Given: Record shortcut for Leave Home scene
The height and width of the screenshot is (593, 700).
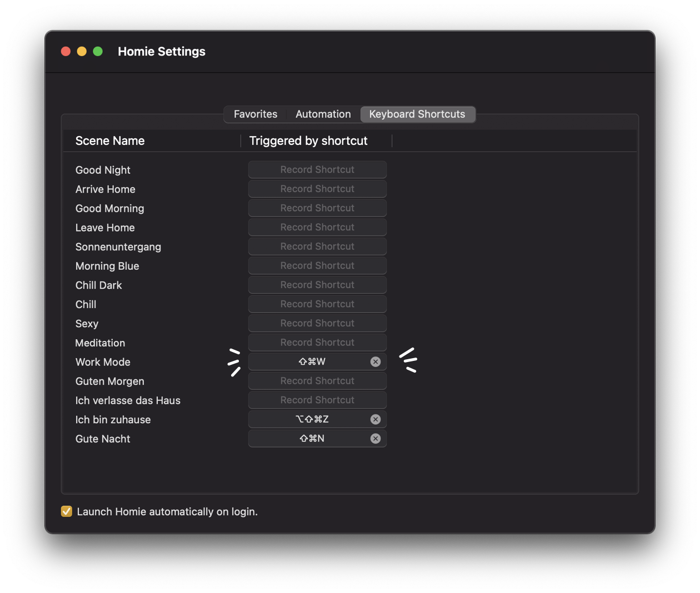Looking at the screenshot, I should [x=317, y=228].
